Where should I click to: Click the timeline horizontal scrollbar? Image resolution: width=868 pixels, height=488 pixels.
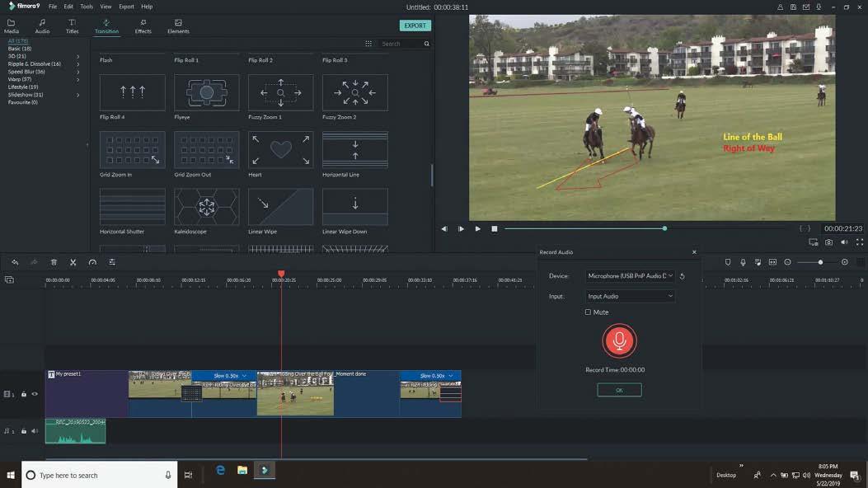316,458
